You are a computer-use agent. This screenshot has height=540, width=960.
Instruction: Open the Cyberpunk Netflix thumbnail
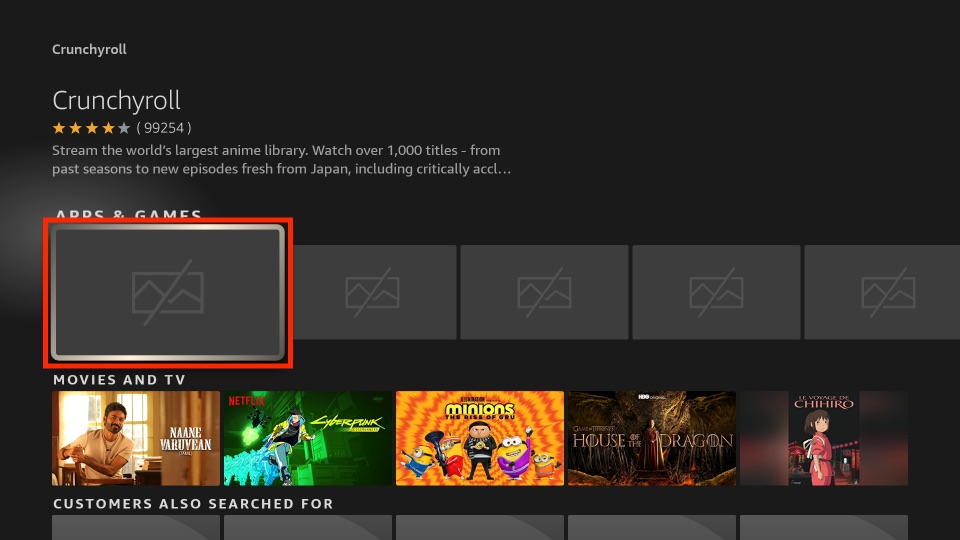[x=308, y=438]
